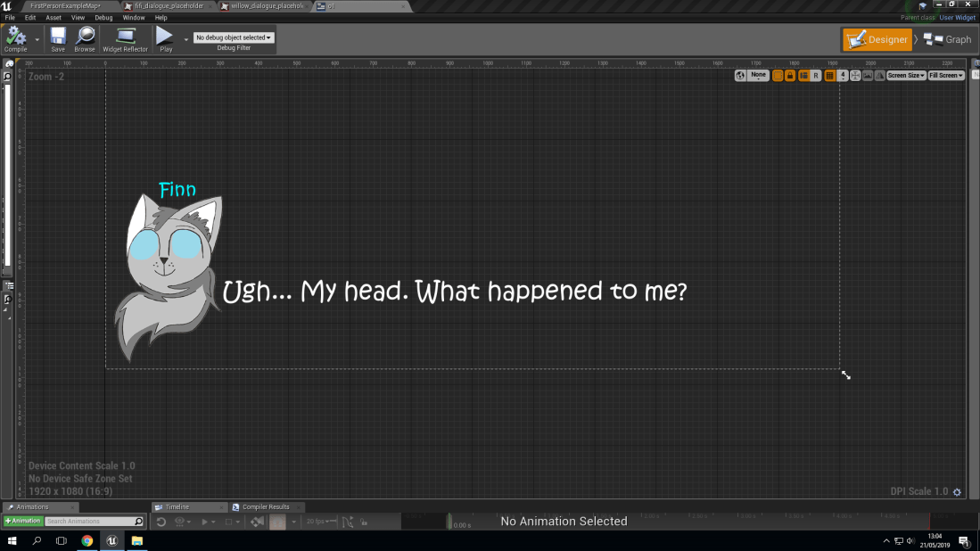The height and width of the screenshot is (551, 980).
Task: Click the localization globe icon in viewport
Action: pyautogui.click(x=740, y=76)
